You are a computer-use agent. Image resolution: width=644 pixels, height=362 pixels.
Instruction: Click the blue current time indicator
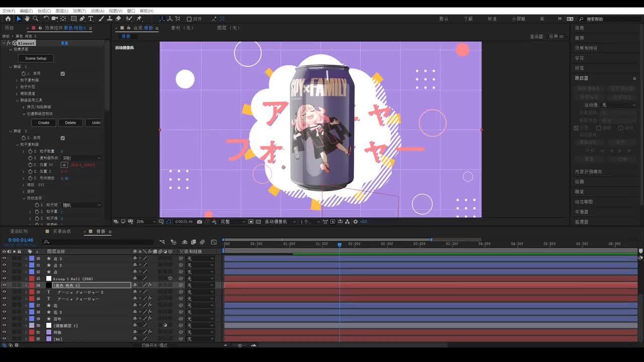pos(340,244)
